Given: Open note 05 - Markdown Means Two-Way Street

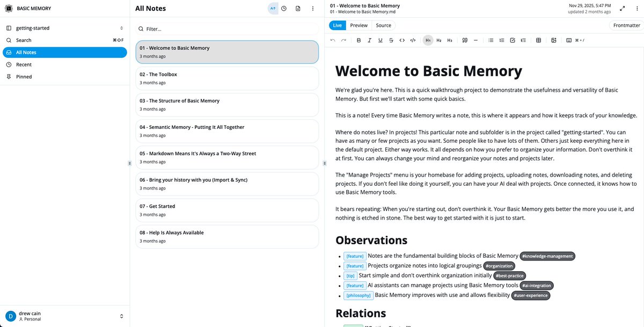Looking at the screenshot, I should [x=227, y=157].
